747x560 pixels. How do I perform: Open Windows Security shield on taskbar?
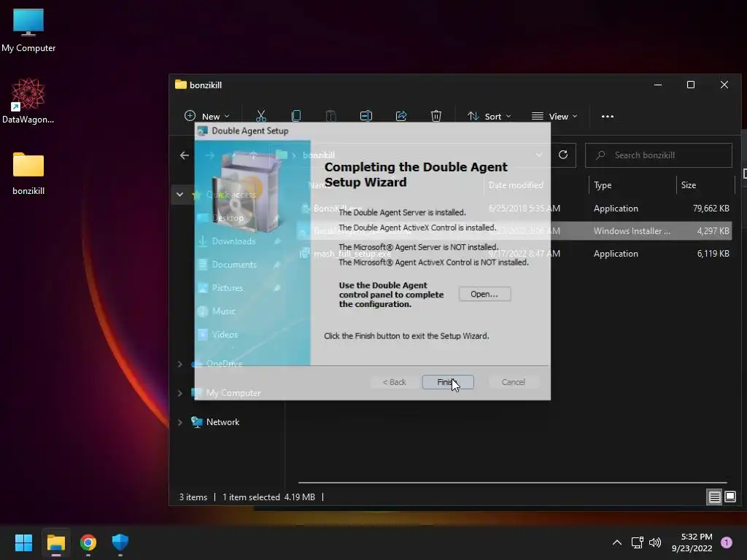120,542
